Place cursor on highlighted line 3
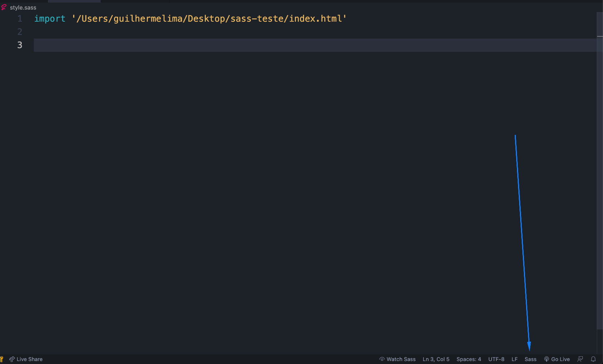Screen dimensions: 603x364 click(x=315, y=45)
